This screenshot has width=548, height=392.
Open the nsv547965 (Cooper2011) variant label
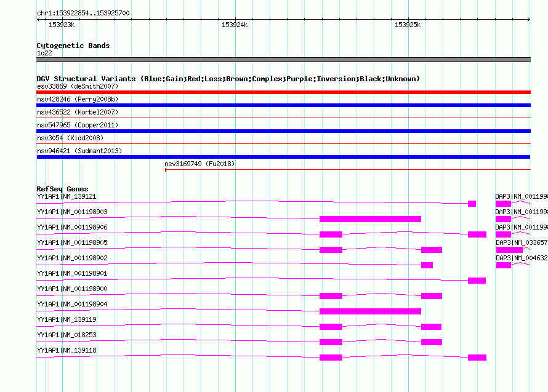[78, 125]
